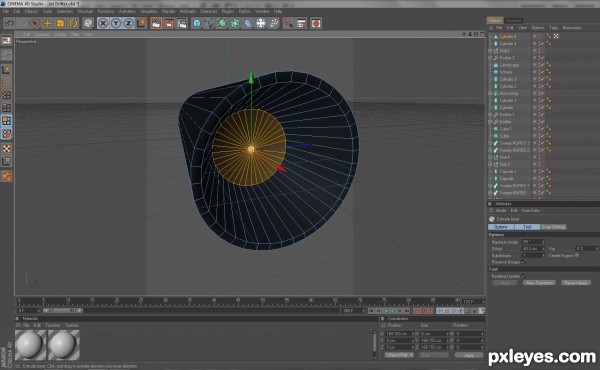Screen dimensions: 600x370
Task: Click the New Transform button
Action: 539,283
